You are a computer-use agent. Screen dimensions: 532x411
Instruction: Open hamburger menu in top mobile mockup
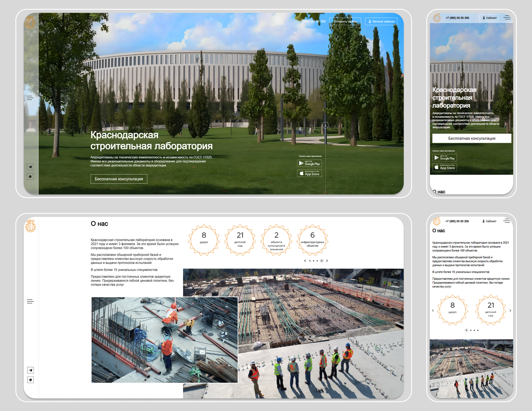[x=507, y=18]
